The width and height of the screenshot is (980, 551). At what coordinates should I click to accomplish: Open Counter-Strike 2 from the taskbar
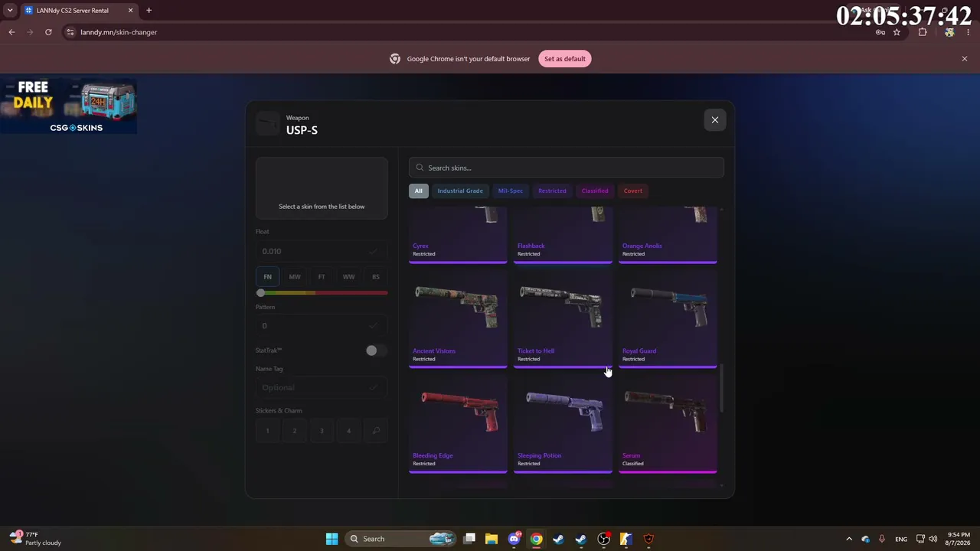[x=626, y=539]
